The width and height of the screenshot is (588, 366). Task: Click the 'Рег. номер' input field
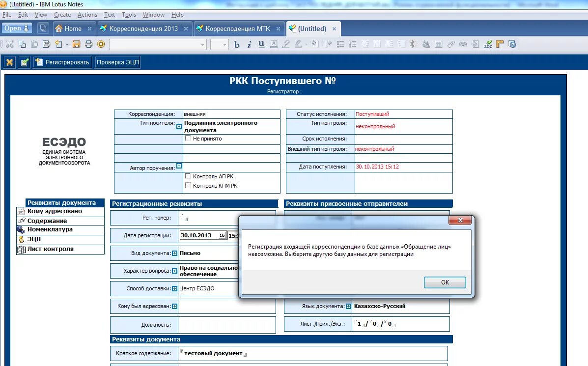pos(208,218)
